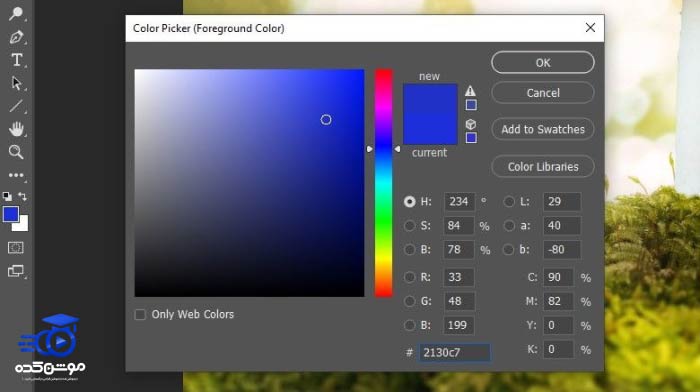Select the R red radio button
The image size is (700, 392).
[x=409, y=277]
